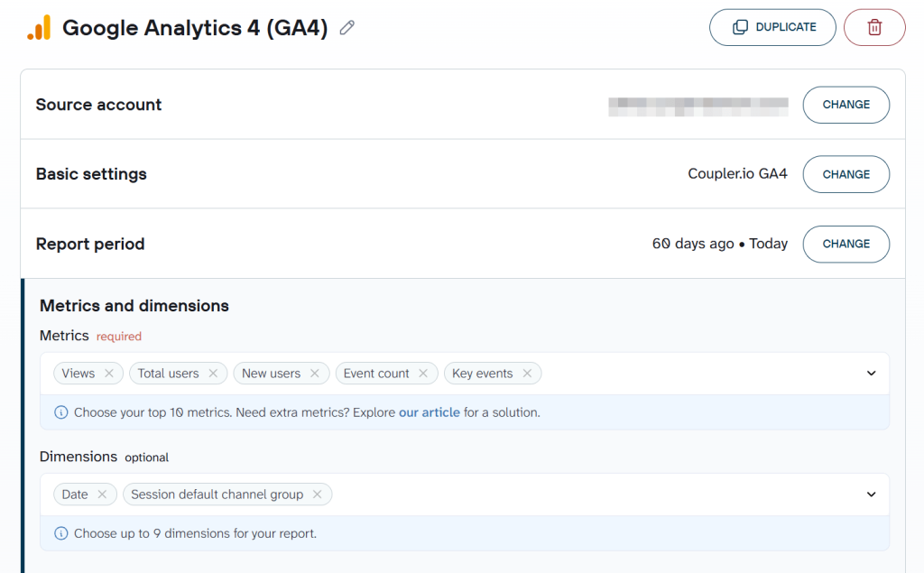Remove the Key events metric

pyautogui.click(x=527, y=374)
